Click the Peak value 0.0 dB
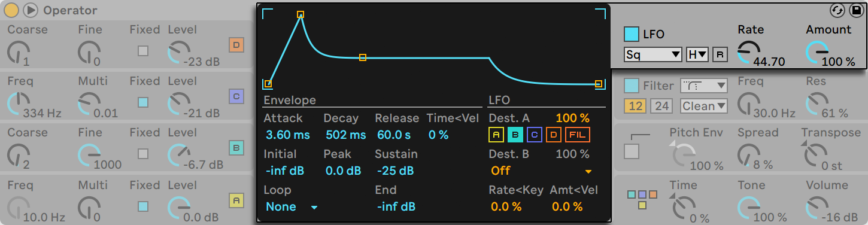The height and width of the screenshot is (225, 868). tap(343, 171)
